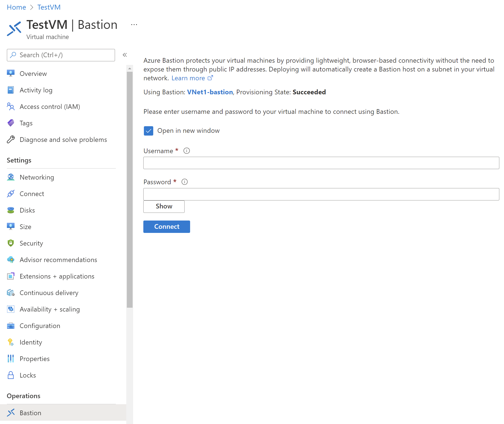Click the Identity key icon
Screen dimensions: 504x424
(x=11, y=342)
